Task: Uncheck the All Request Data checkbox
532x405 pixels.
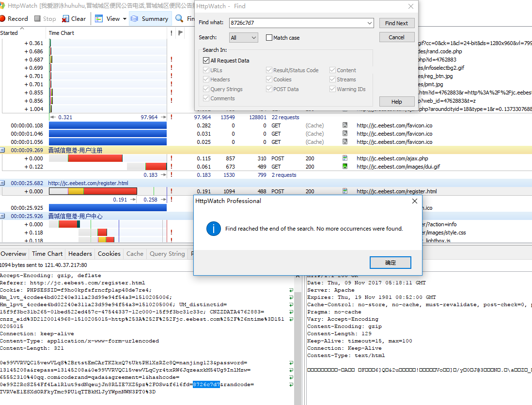Action: tap(206, 61)
